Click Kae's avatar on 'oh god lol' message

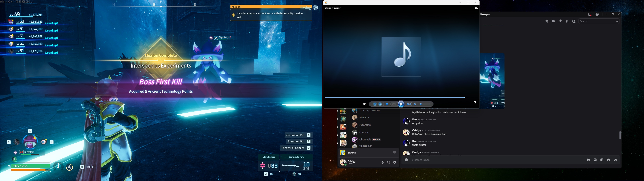406,121
